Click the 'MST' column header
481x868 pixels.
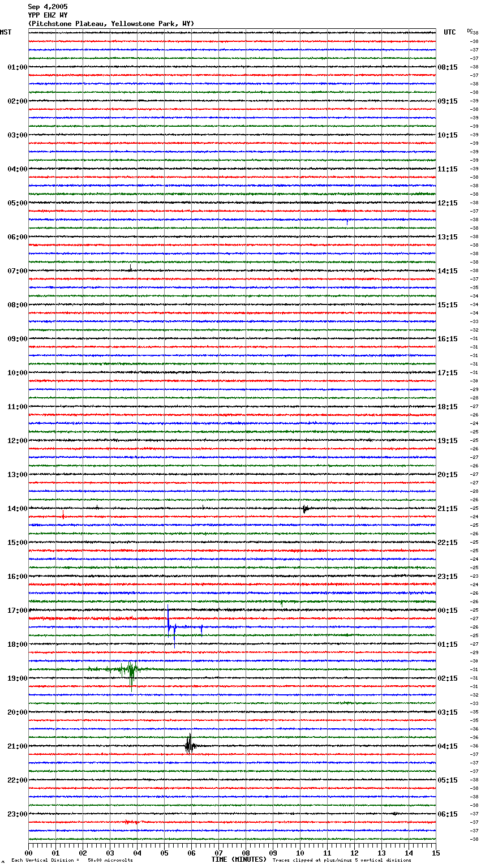click(x=6, y=32)
